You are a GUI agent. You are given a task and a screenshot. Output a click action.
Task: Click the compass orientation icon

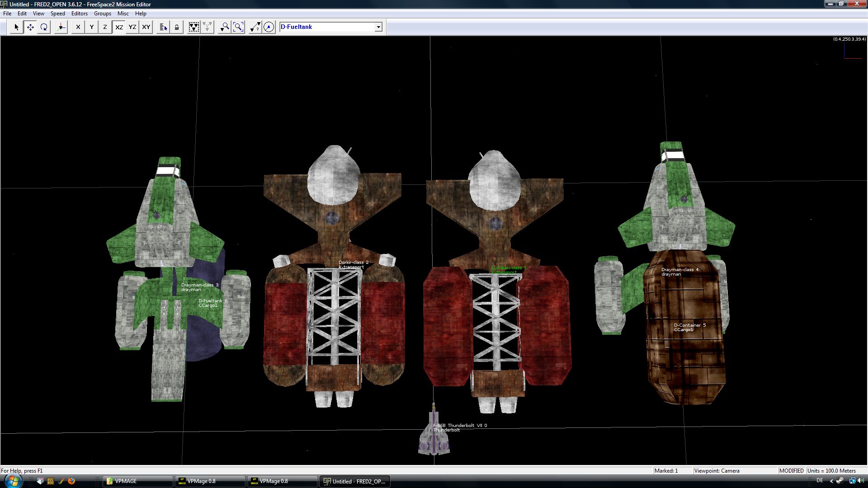(269, 27)
